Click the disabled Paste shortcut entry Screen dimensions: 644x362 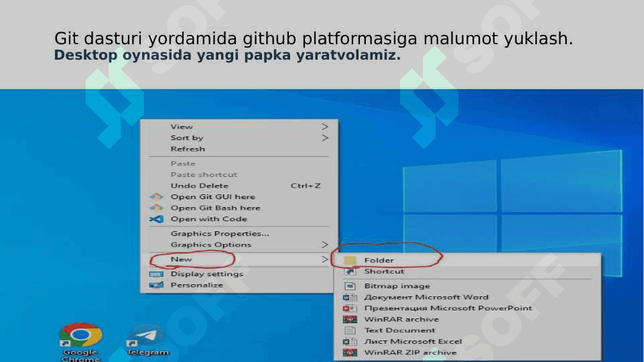click(x=239, y=174)
